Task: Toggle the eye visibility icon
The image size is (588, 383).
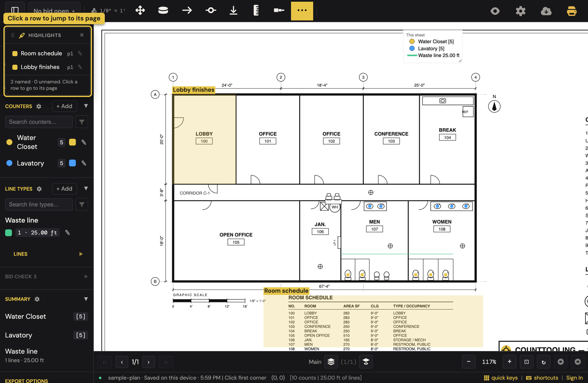Action: point(495,11)
